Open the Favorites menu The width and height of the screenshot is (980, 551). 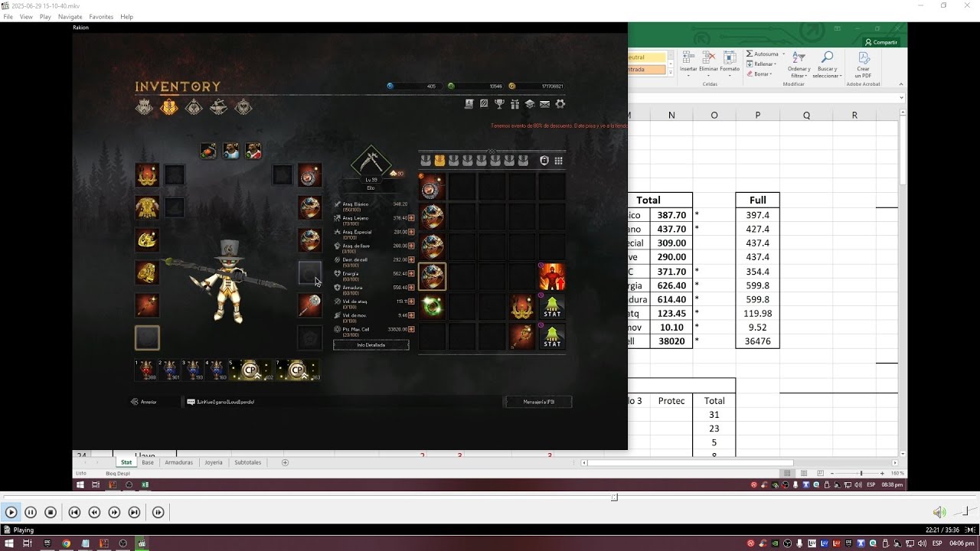101,16
